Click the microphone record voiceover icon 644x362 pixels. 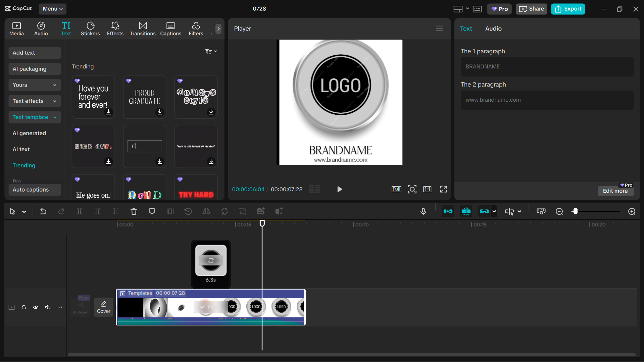point(423,211)
